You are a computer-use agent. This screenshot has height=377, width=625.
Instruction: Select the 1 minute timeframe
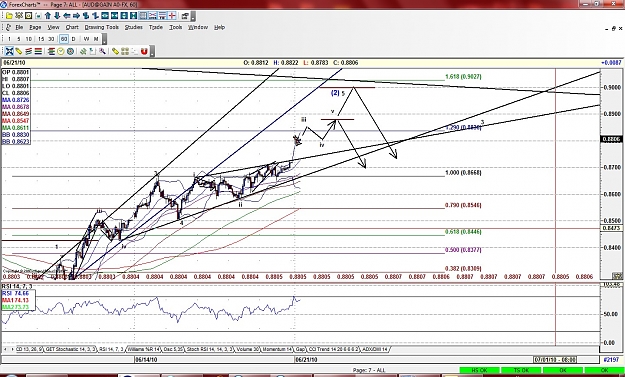point(9,39)
